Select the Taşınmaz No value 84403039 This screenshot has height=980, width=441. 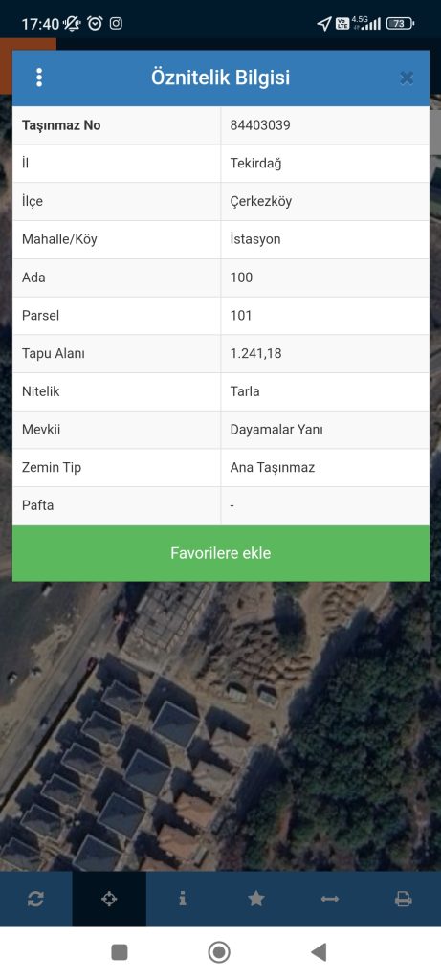pyautogui.click(x=260, y=125)
